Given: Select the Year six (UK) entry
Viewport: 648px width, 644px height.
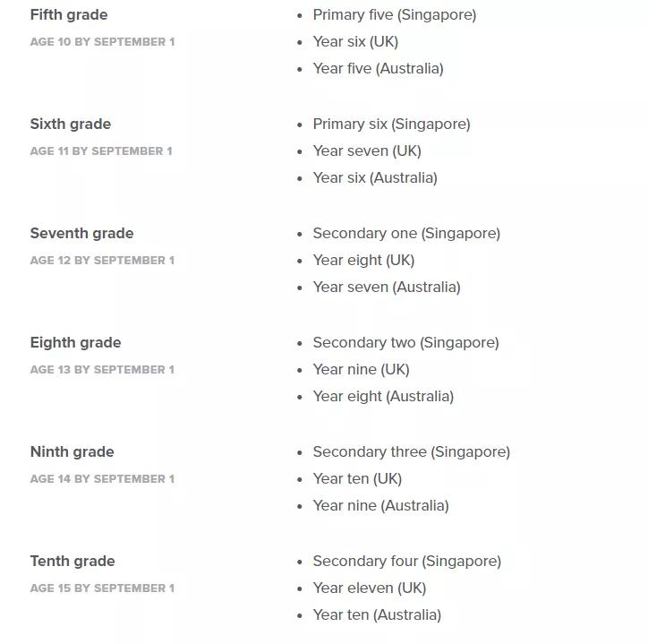Looking at the screenshot, I should tap(355, 42).
